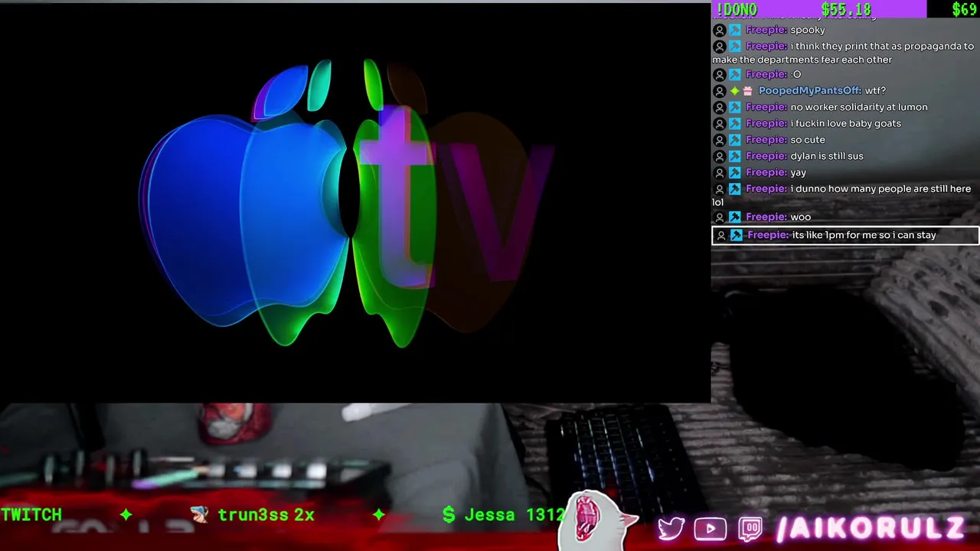The height and width of the screenshot is (551, 980).
Task: Click the PoopedMyPantsOff username in chat
Action: (x=810, y=91)
